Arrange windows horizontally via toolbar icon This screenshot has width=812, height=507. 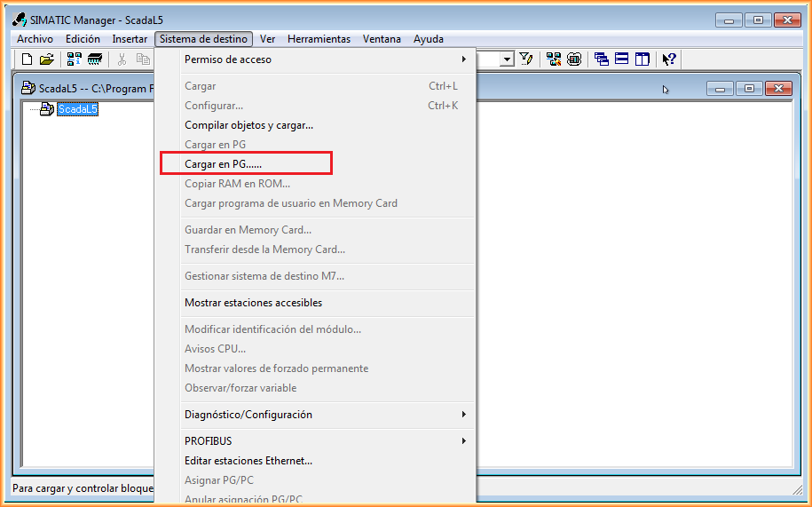(622, 59)
